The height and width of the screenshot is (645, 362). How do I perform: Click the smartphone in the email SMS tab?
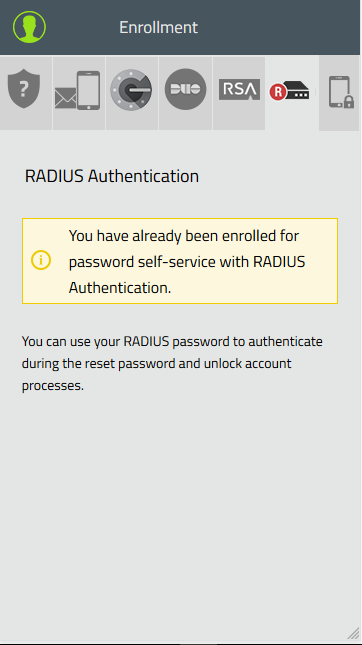pos(89,90)
